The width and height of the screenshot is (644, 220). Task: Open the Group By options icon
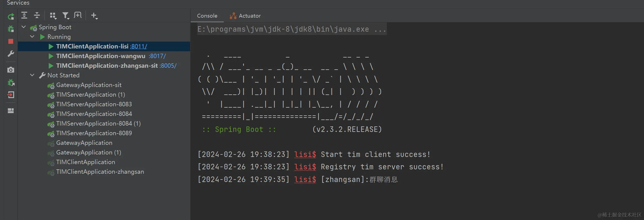53,15
